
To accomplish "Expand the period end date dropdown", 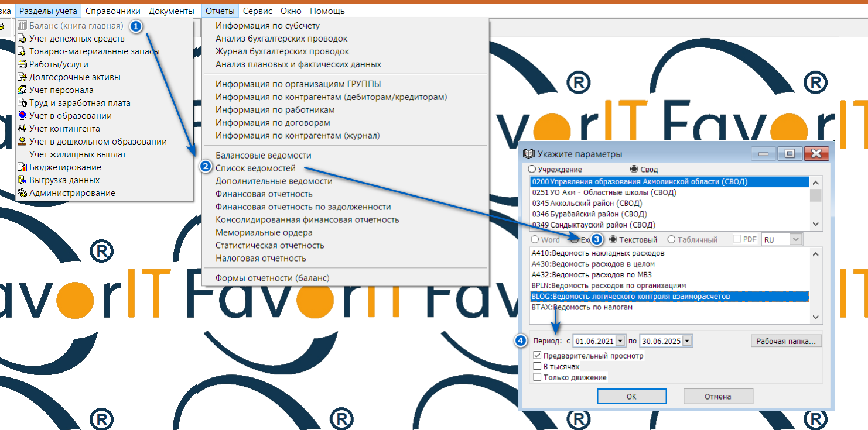I will pyautogui.click(x=687, y=340).
